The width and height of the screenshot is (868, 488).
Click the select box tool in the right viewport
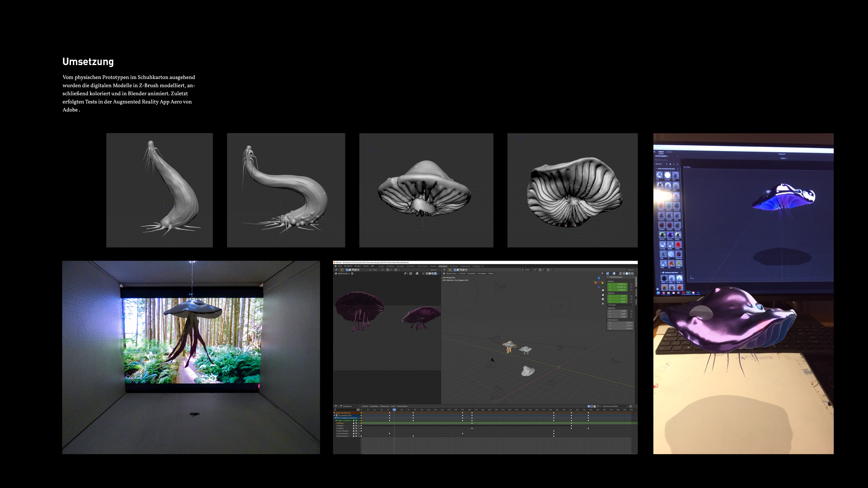click(450, 270)
